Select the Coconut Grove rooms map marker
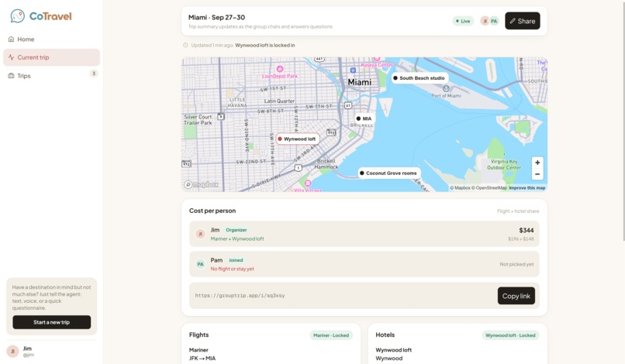Image resolution: width=625 pixels, height=364 pixels. [x=389, y=173]
